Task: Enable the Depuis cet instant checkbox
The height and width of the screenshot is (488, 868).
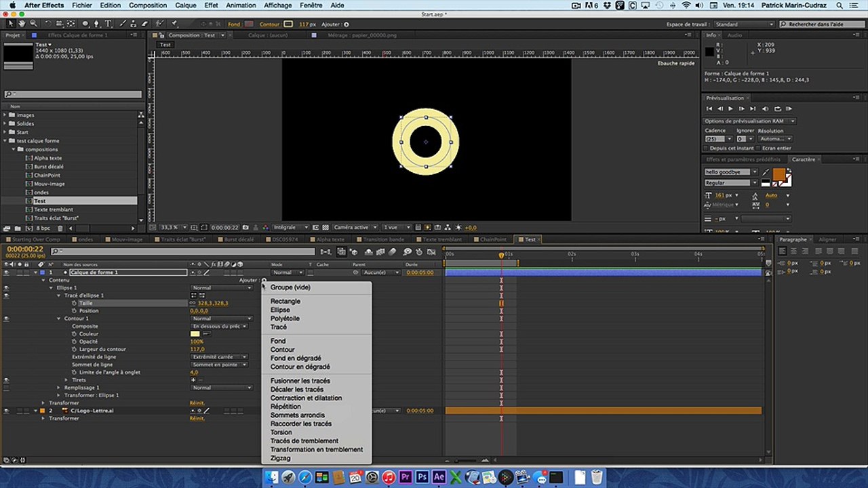Action: click(x=707, y=148)
